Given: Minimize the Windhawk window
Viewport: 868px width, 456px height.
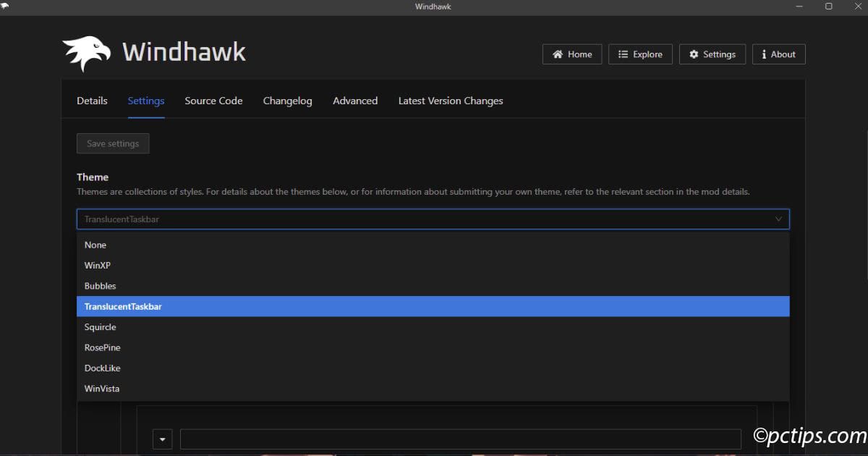Looking at the screenshot, I should [x=800, y=7].
